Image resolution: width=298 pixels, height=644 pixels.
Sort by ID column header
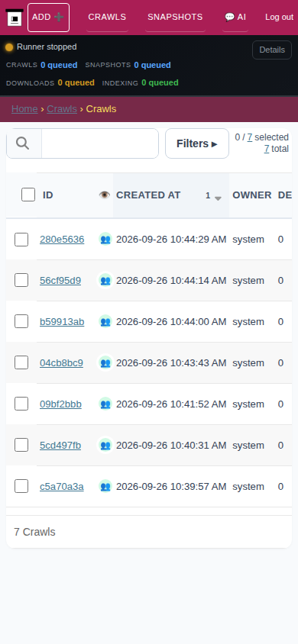48,195
